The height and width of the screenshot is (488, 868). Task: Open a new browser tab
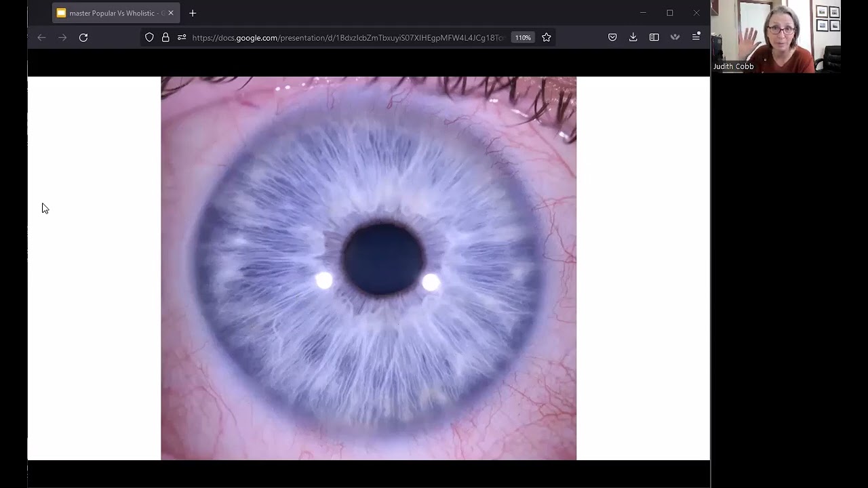pyautogui.click(x=193, y=13)
